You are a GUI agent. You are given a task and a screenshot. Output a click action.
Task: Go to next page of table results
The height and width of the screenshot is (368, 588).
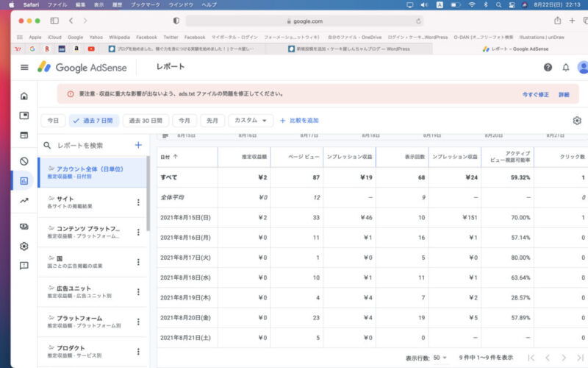coord(564,358)
